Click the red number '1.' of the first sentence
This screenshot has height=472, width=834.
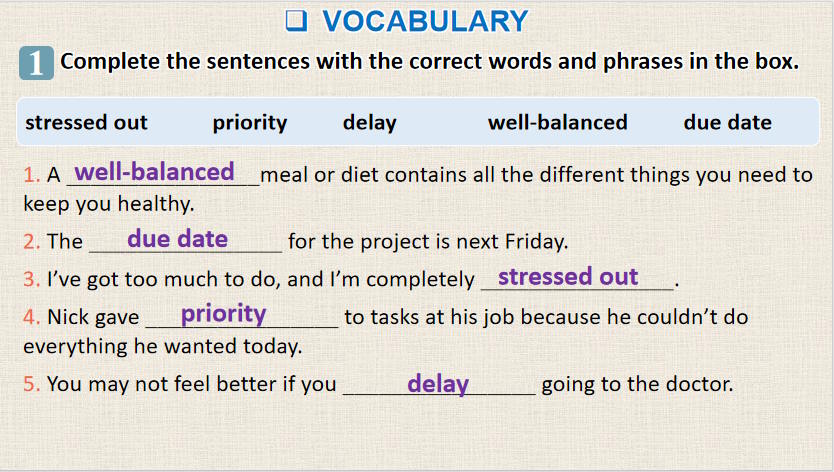(x=32, y=175)
